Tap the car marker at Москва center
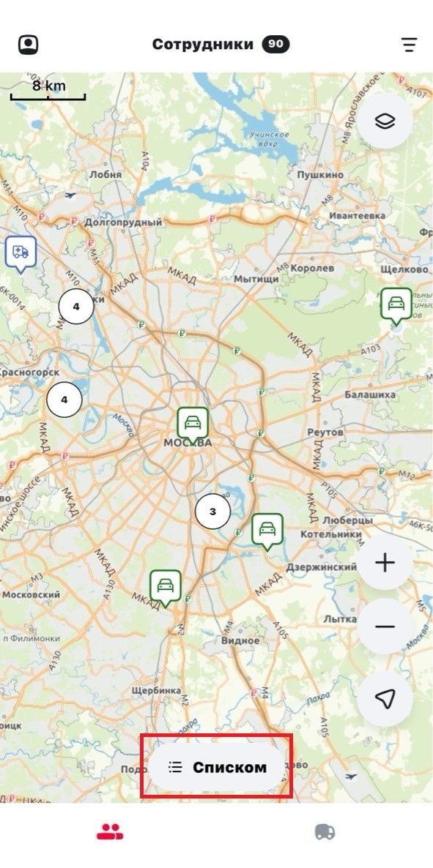433x868 pixels. [x=193, y=425]
